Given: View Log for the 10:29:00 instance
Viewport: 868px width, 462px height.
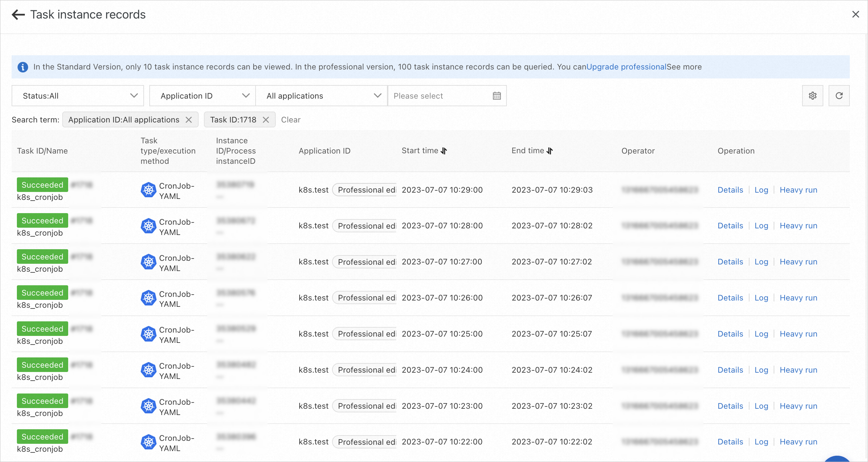Looking at the screenshot, I should [x=761, y=190].
